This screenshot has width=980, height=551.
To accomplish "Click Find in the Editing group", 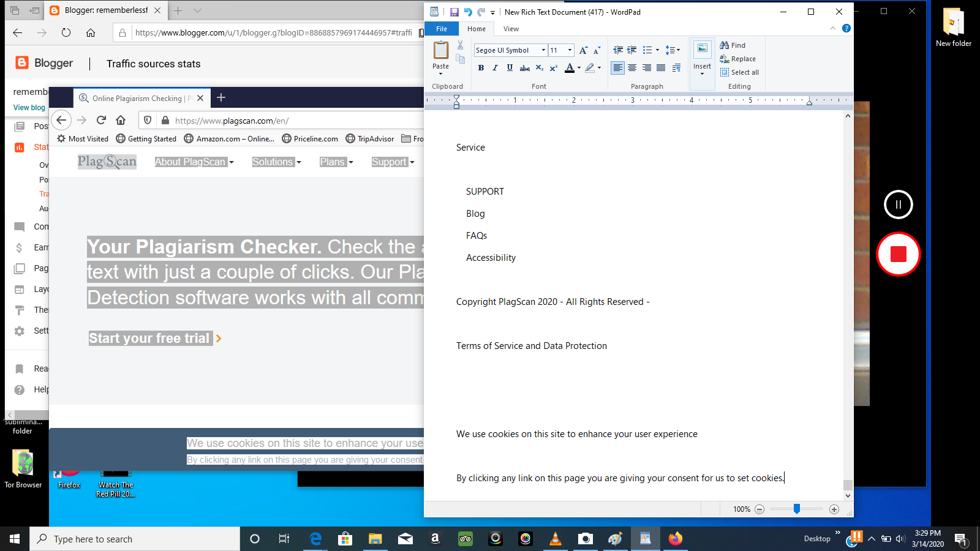I will [x=733, y=45].
